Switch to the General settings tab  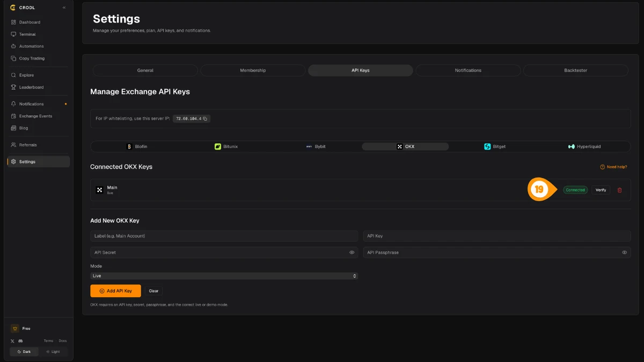point(145,70)
